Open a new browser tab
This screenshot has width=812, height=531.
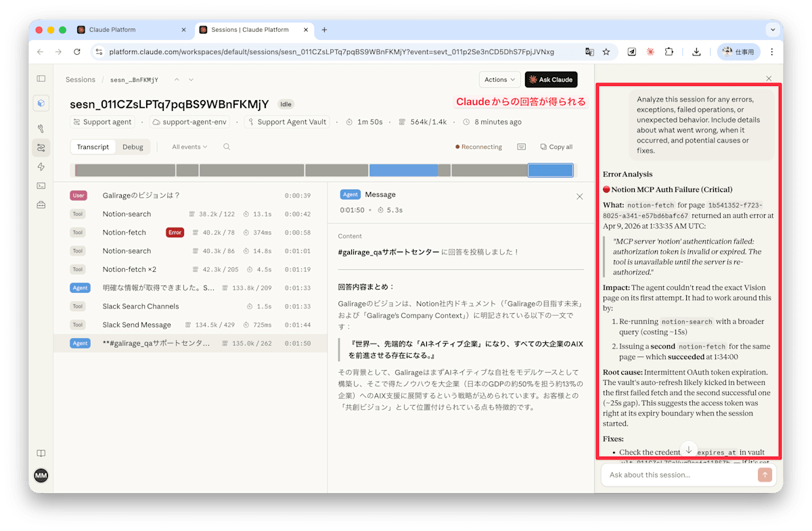coord(324,30)
